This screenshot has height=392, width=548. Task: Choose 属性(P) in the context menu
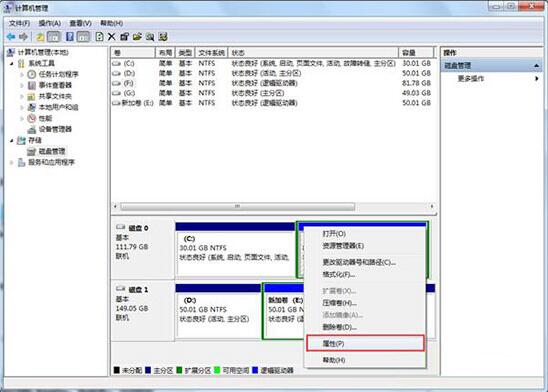366,343
